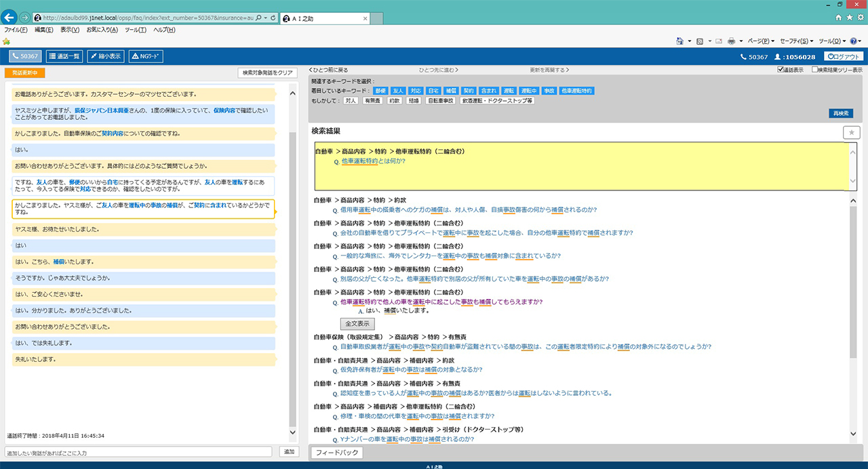Click the 全文表示 button
The height and width of the screenshot is (469, 868).
(357, 324)
